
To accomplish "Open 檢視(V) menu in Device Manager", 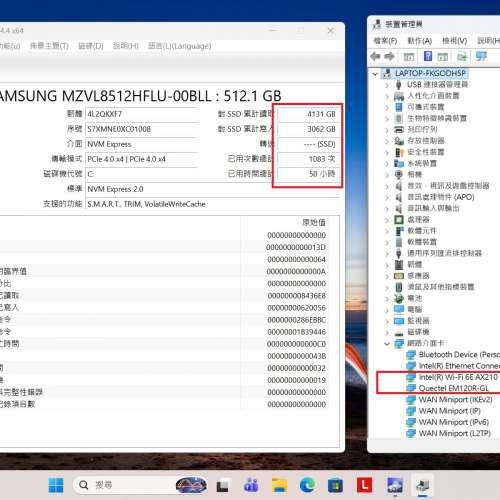I will pos(454,41).
